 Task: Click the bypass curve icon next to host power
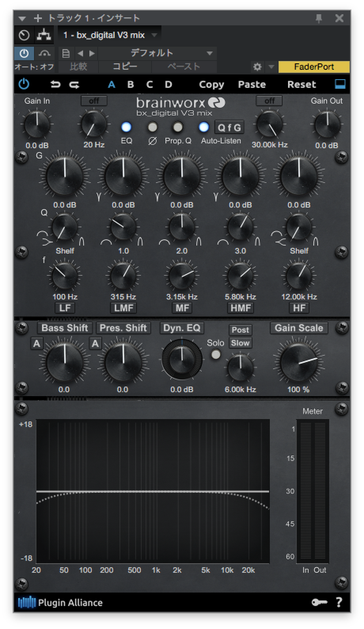pyautogui.click(x=44, y=53)
